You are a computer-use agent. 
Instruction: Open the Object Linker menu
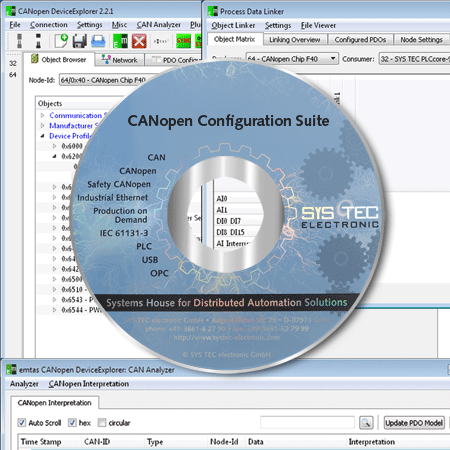click(x=233, y=25)
